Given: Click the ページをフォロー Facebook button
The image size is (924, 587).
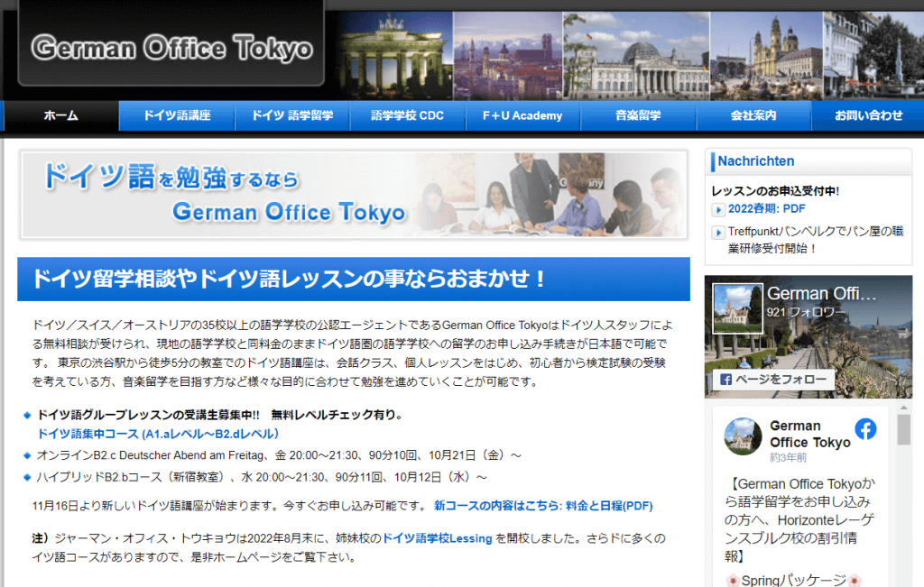Looking at the screenshot, I should (x=773, y=380).
